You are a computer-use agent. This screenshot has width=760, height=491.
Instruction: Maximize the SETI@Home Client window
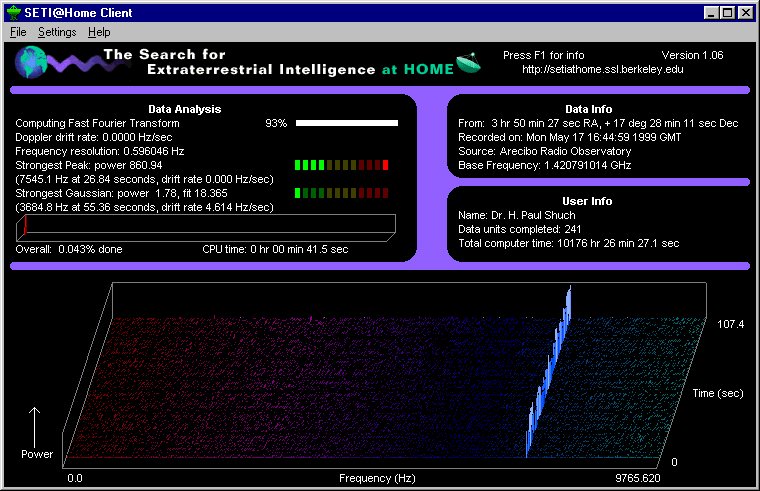(728, 13)
